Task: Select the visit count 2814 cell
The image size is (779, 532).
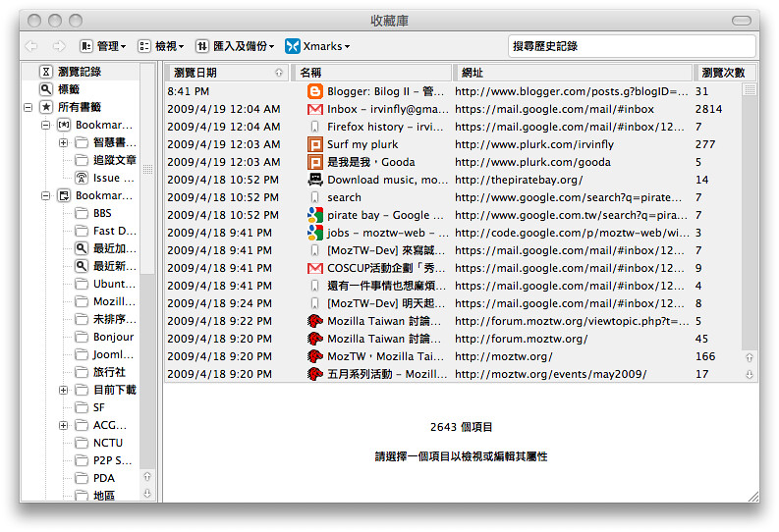Action: pyautogui.click(x=708, y=109)
